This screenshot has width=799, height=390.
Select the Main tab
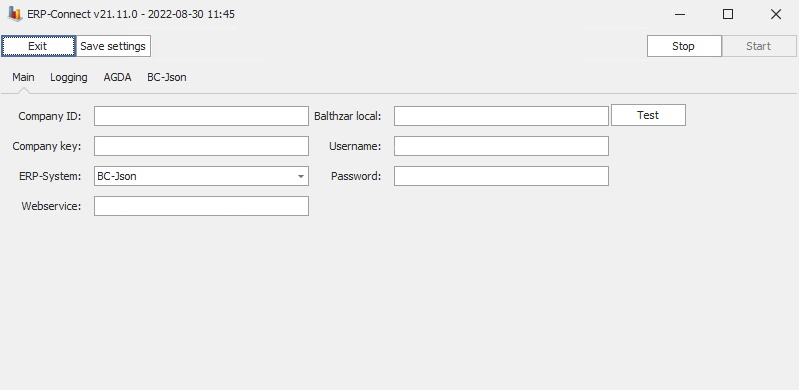23,77
